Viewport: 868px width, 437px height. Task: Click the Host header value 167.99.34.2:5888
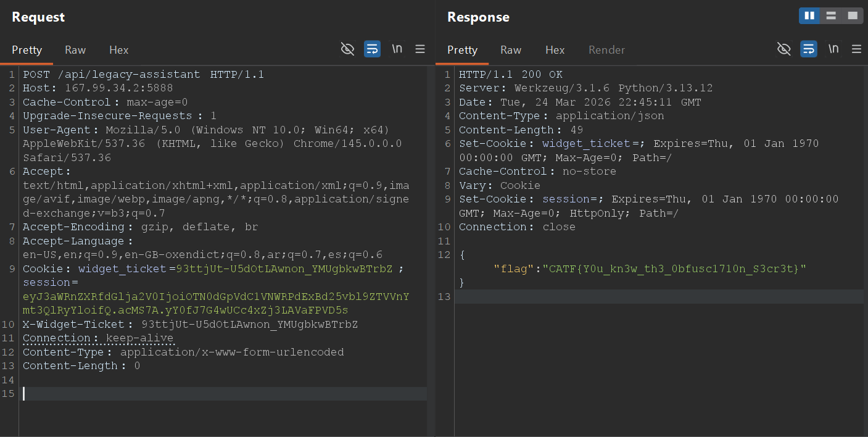pos(119,88)
